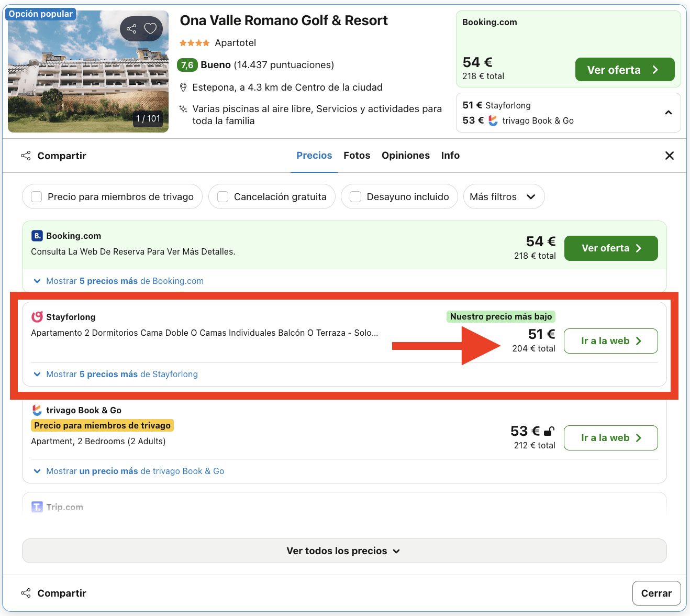Click the bottom Compartir link
Image resolution: width=690 pixels, height=616 pixels.
click(62, 593)
